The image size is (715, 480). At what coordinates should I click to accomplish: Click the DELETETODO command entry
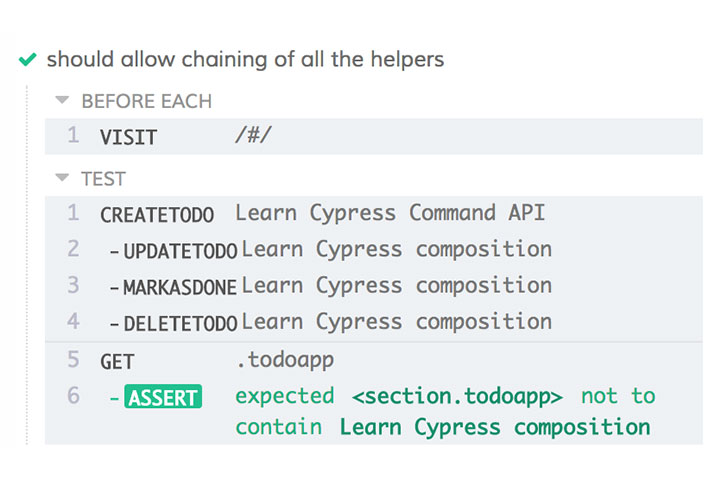[x=180, y=323]
